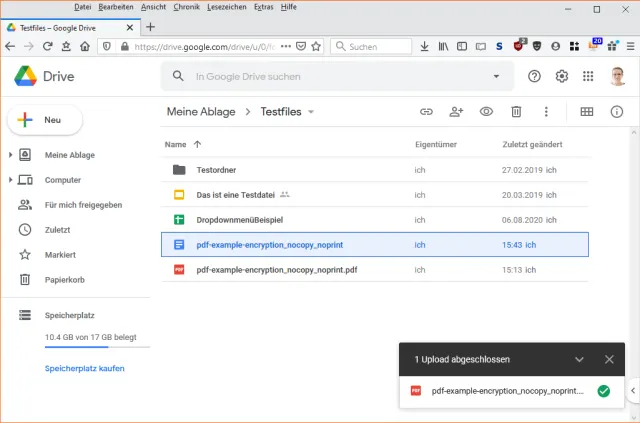Click the Neu button
The width and height of the screenshot is (640, 423).
(45, 120)
